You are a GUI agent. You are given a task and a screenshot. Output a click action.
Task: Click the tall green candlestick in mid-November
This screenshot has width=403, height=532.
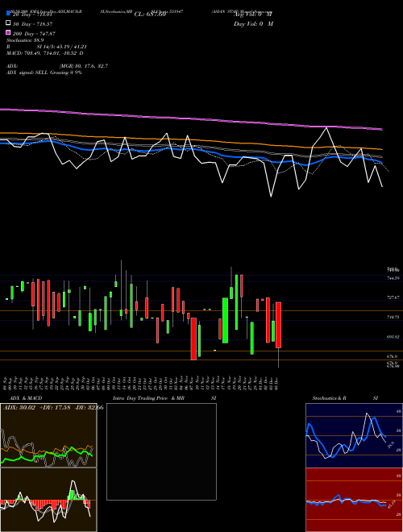click(225, 320)
